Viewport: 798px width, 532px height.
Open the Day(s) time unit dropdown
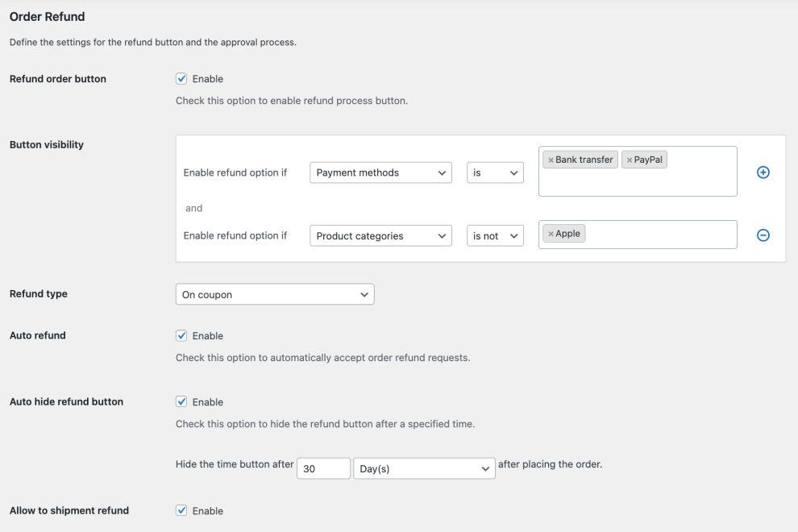pyautogui.click(x=424, y=468)
